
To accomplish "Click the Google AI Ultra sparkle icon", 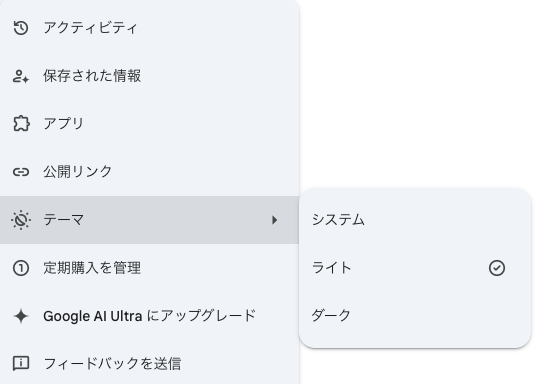I will click(21, 316).
